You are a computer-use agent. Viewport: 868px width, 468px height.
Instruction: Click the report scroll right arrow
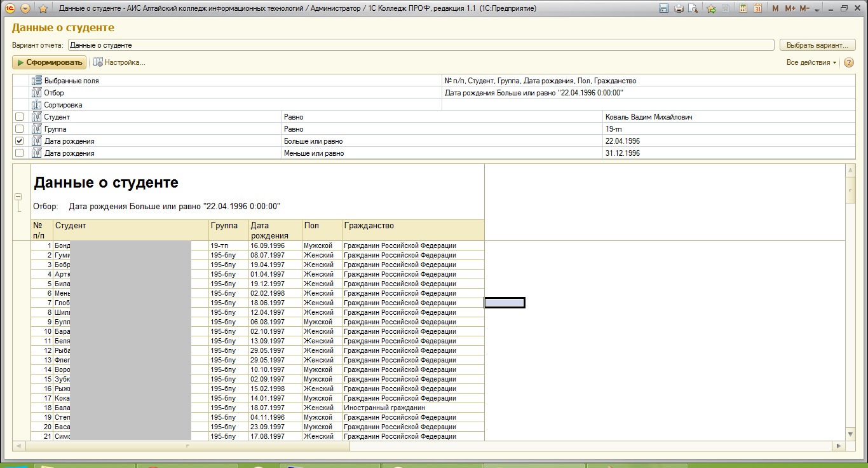point(840,446)
